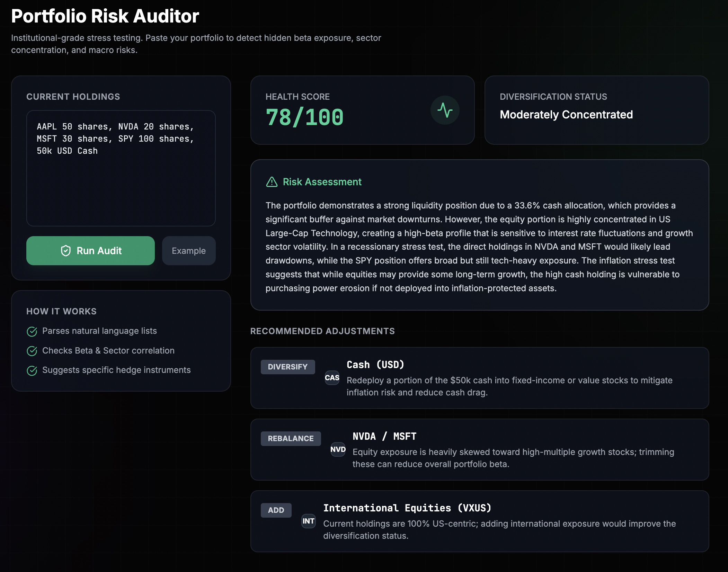The height and width of the screenshot is (572, 728).
Task: Click checkmark beside Checks Beta & Sector correlation
Action: click(32, 351)
